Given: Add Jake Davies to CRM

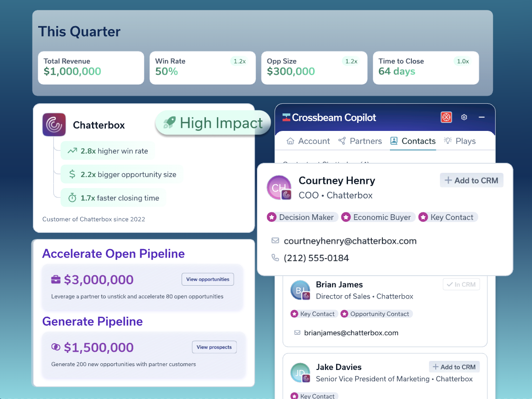Looking at the screenshot, I should [x=454, y=367].
